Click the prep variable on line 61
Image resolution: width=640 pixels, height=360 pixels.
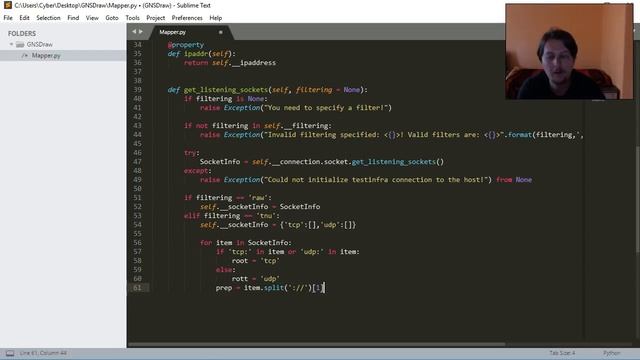click(224, 288)
